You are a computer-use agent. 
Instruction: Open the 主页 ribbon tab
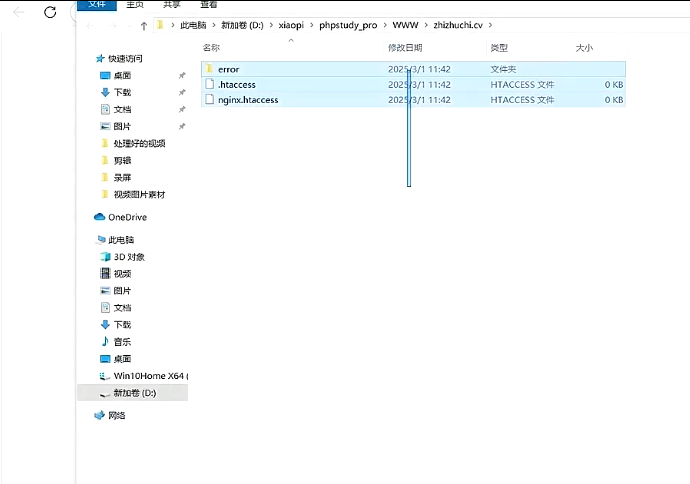click(135, 4)
